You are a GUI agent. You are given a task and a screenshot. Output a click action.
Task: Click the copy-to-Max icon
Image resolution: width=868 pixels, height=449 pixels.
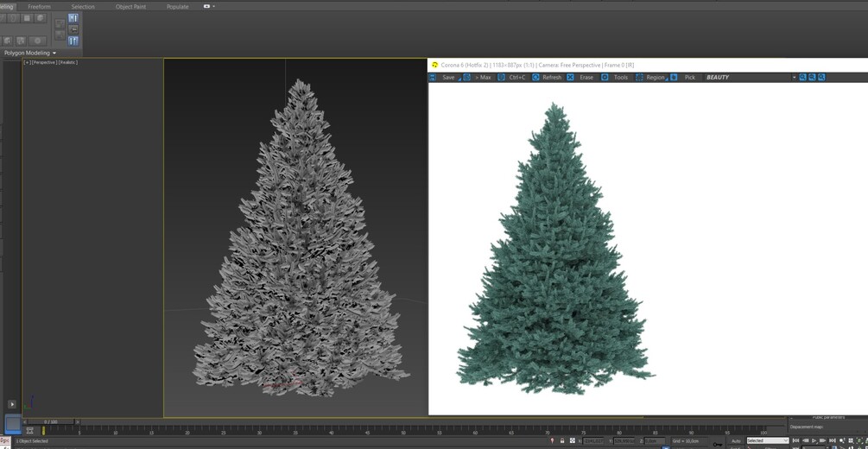[466, 78]
